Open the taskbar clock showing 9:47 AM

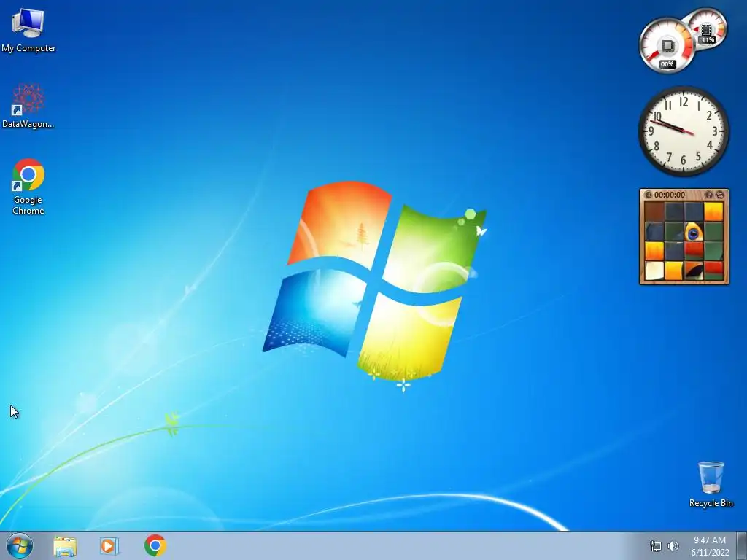point(710,546)
